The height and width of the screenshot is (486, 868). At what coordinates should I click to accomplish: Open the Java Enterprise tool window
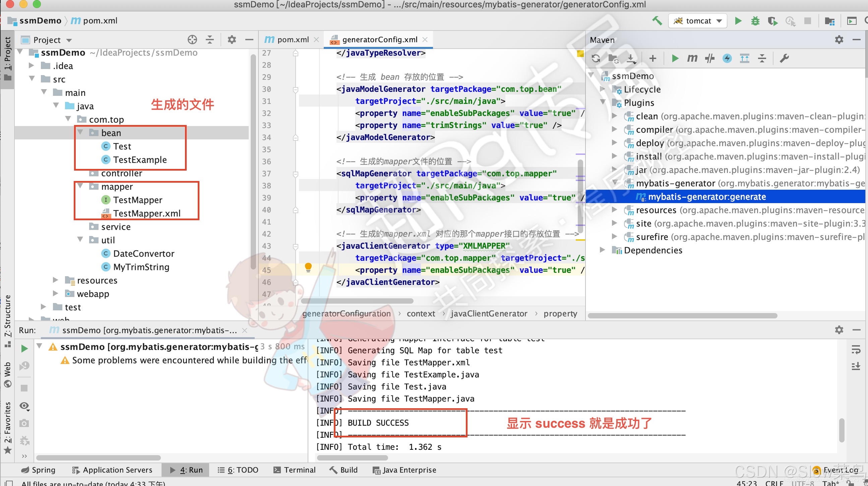pos(405,470)
